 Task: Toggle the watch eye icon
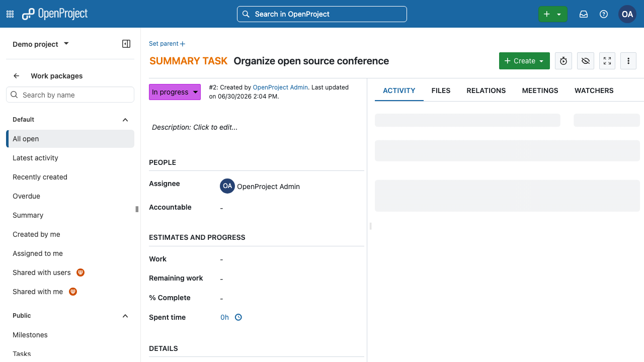pyautogui.click(x=585, y=61)
